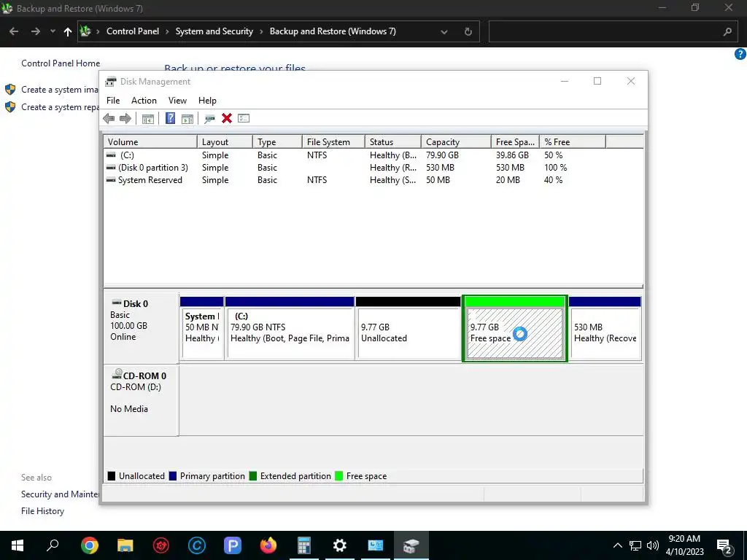Click Create a system repair disc link
Screen dimensions: 747x560
60,107
